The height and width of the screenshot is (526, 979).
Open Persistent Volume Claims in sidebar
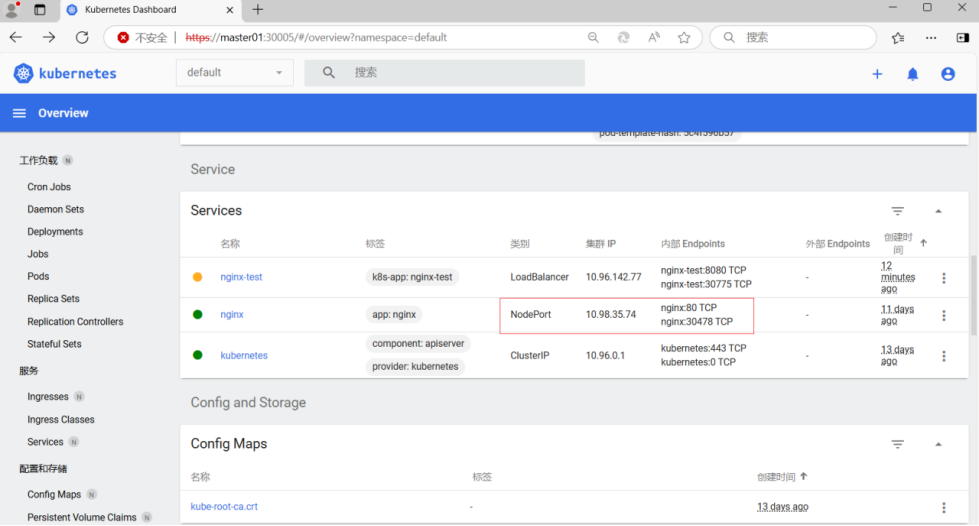(82, 517)
